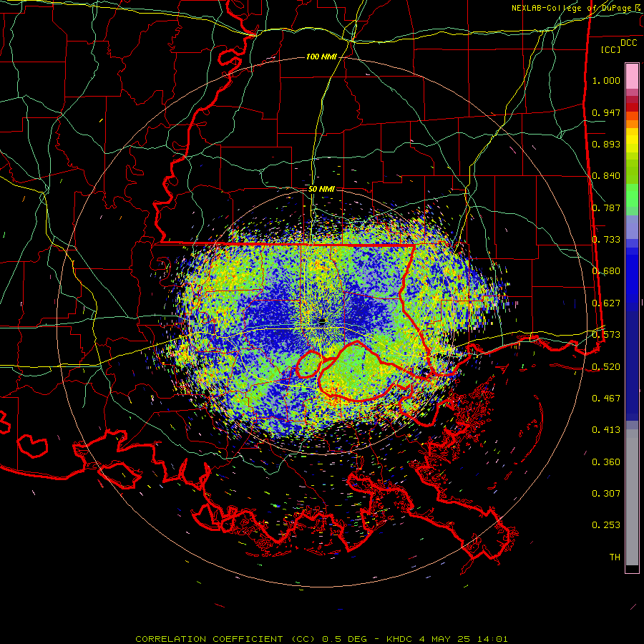Click the 50 NMI range ring label
644x644 pixels.
click(x=321, y=189)
